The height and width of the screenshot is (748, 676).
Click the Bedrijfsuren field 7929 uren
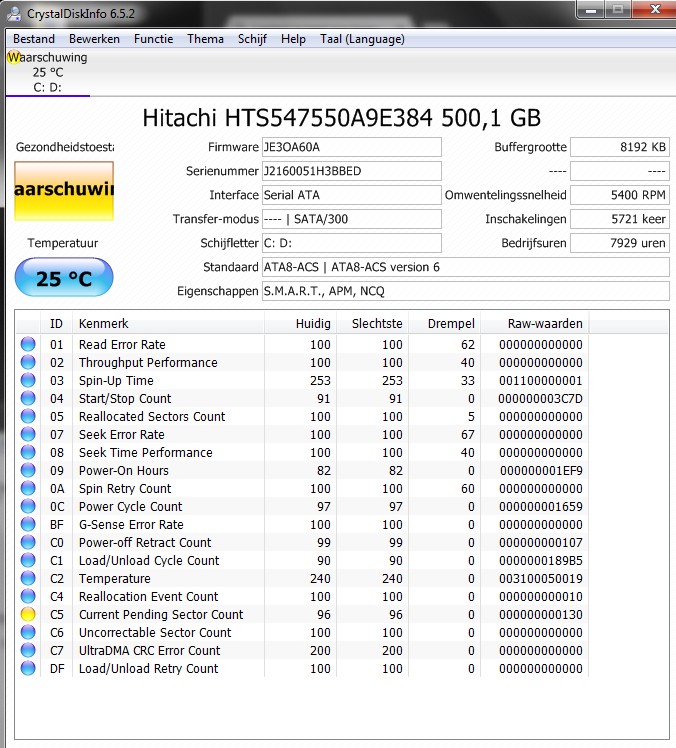(620, 243)
